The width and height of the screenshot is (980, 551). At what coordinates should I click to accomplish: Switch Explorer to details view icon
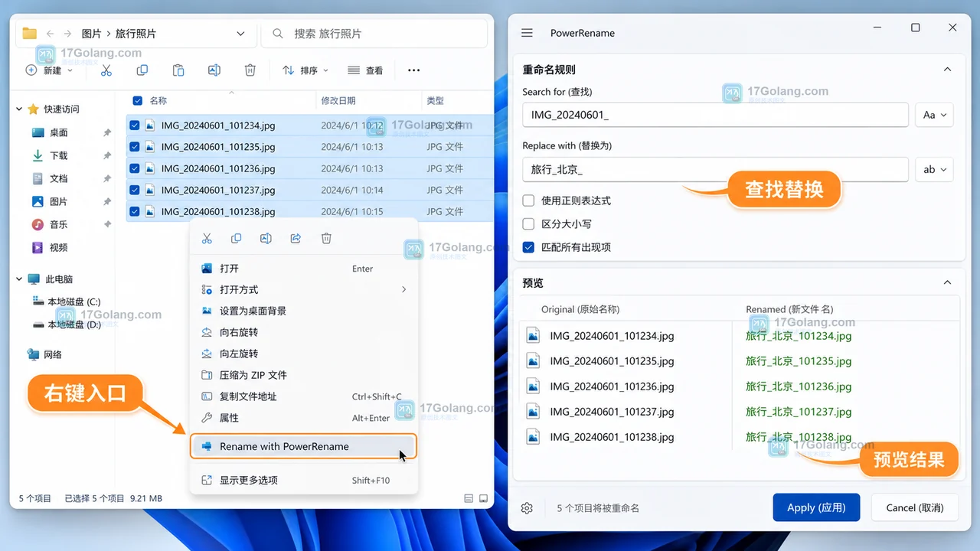pos(469,499)
